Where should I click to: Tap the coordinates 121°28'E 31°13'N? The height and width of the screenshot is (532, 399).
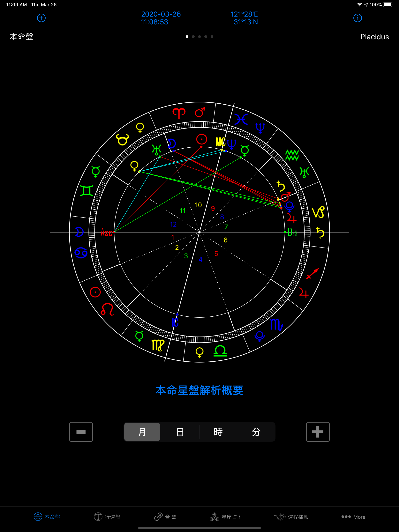245,18
